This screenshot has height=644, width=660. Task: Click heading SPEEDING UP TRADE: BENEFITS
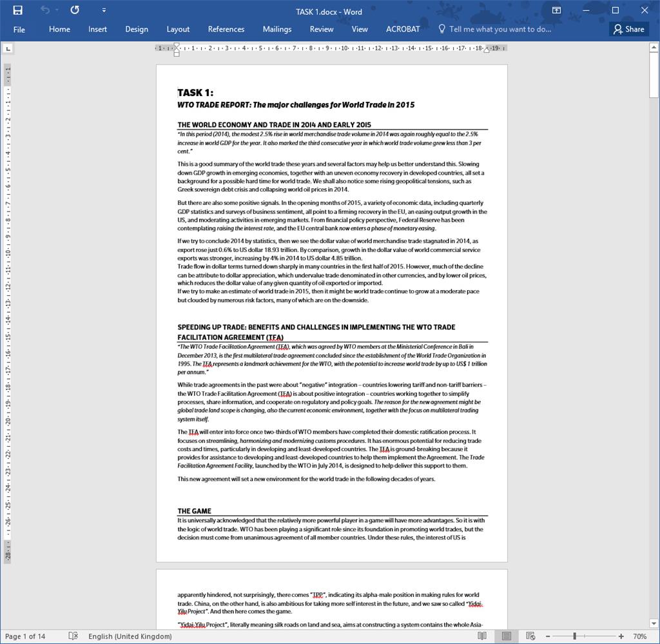[316, 332]
